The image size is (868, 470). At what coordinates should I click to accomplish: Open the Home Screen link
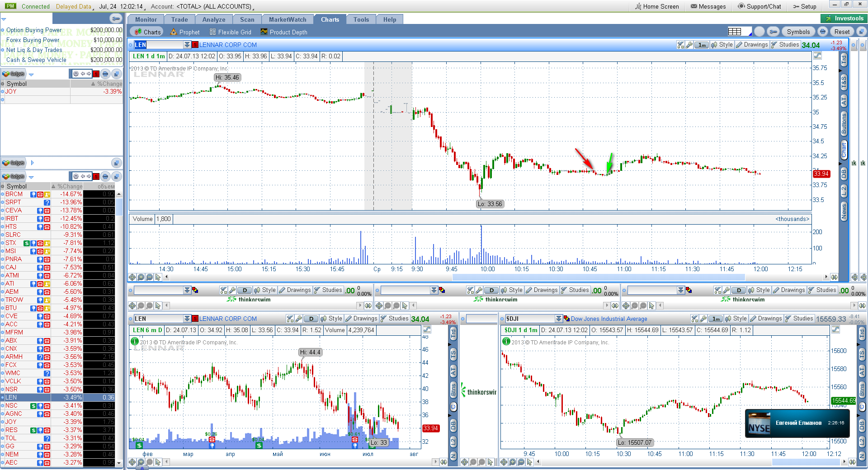coord(657,6)
